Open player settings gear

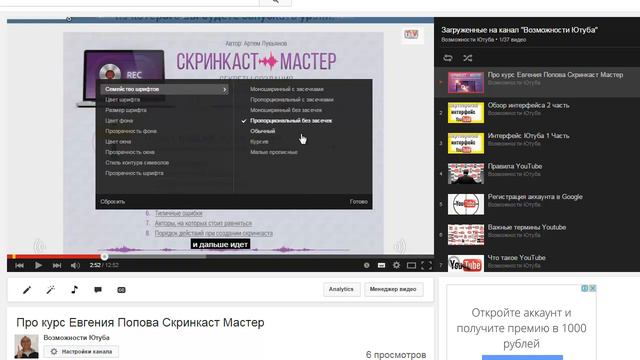point(396,265)
